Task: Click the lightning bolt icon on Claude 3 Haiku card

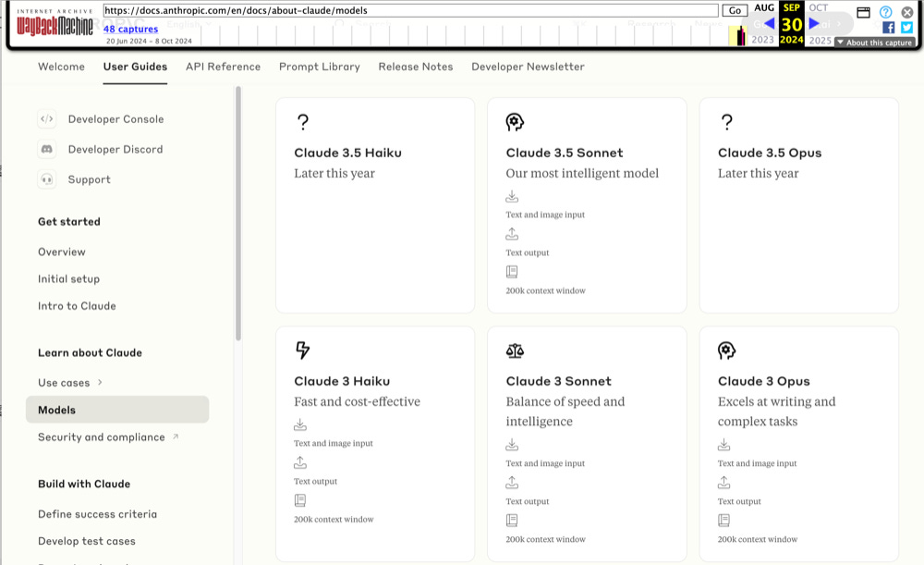Action: pyautogui.click(x=302, y=350)
